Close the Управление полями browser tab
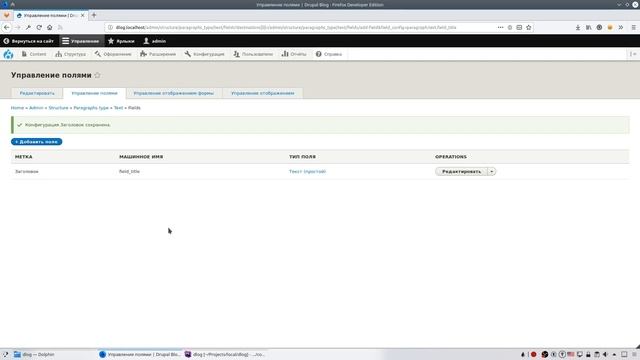 82,15
